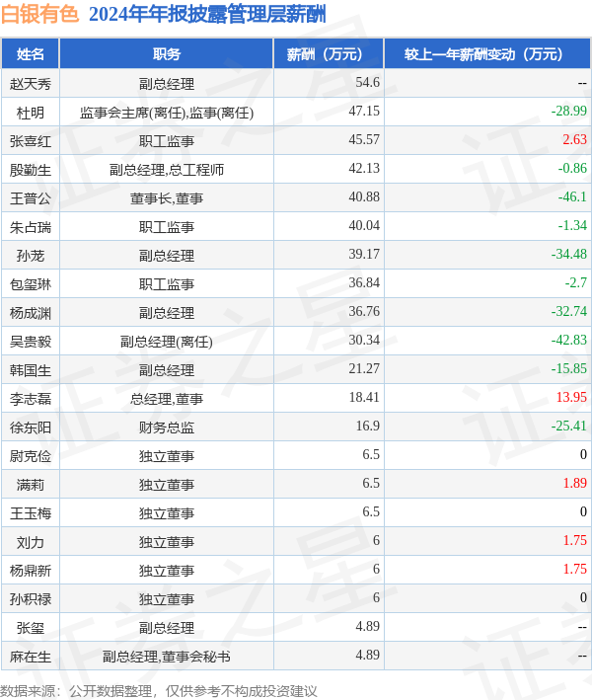Viewport: 592px width, 700px height.
Task: Click the salary value 18.41
Action: pyautogui.click(x=364, y=397)
